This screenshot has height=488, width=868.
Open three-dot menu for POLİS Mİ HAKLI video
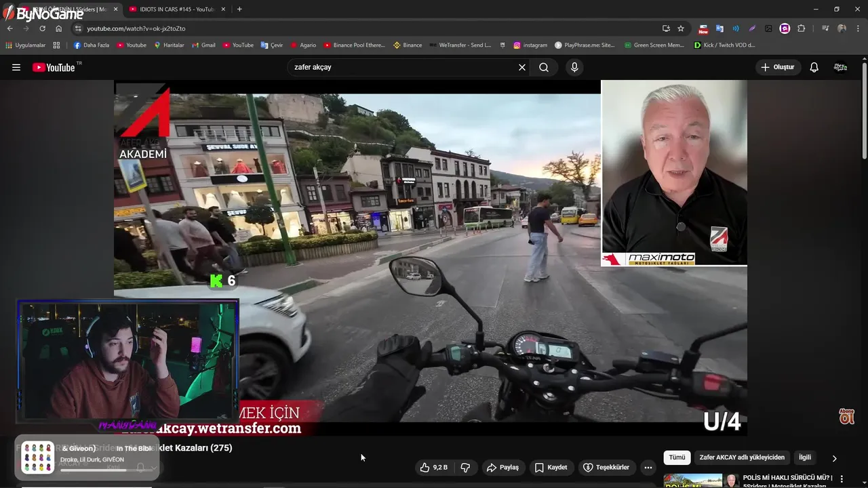842,479
